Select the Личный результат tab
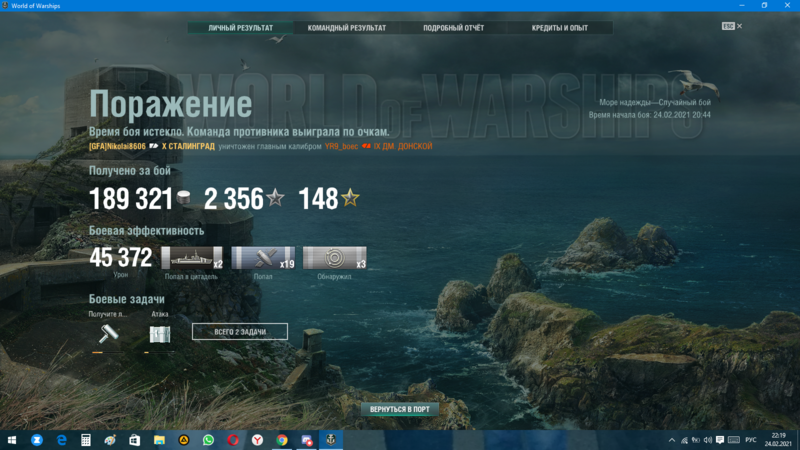Image resolution: width=800 pixels, height=450 pixels. click(x=240, y=28)
